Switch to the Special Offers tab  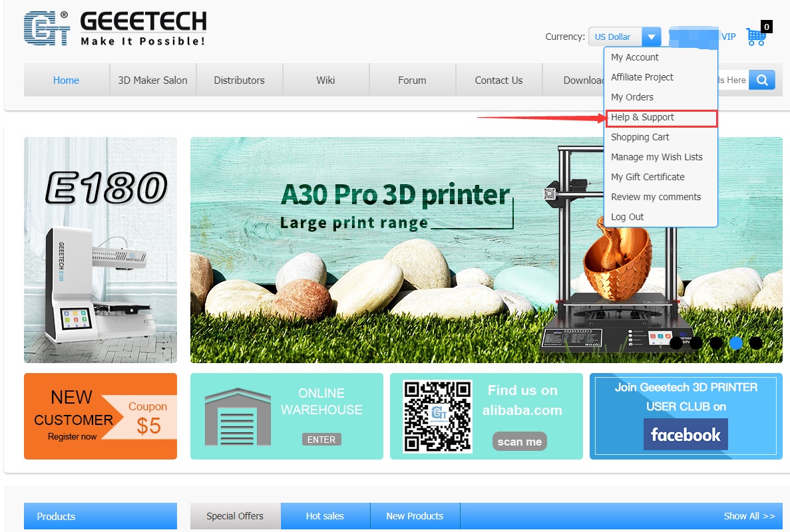point(236,516)
